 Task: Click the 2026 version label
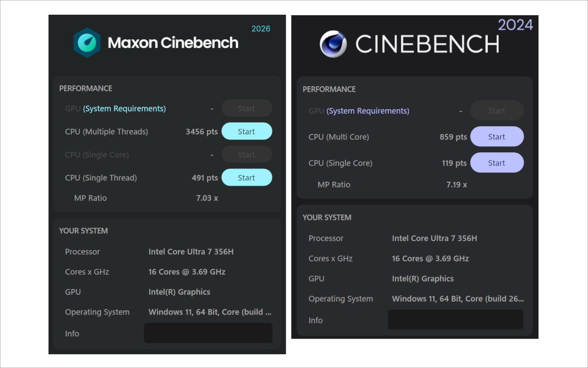pos(261,28)
